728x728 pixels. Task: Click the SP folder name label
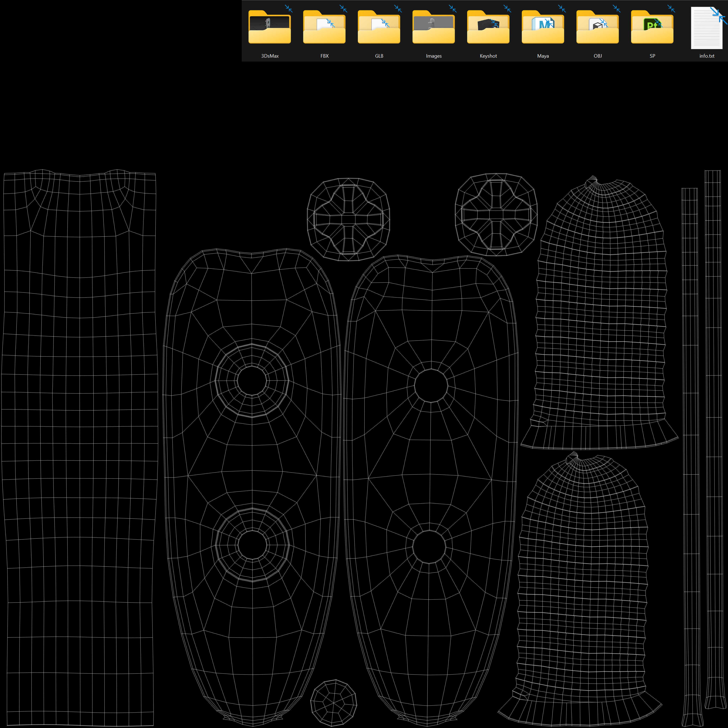652,56
